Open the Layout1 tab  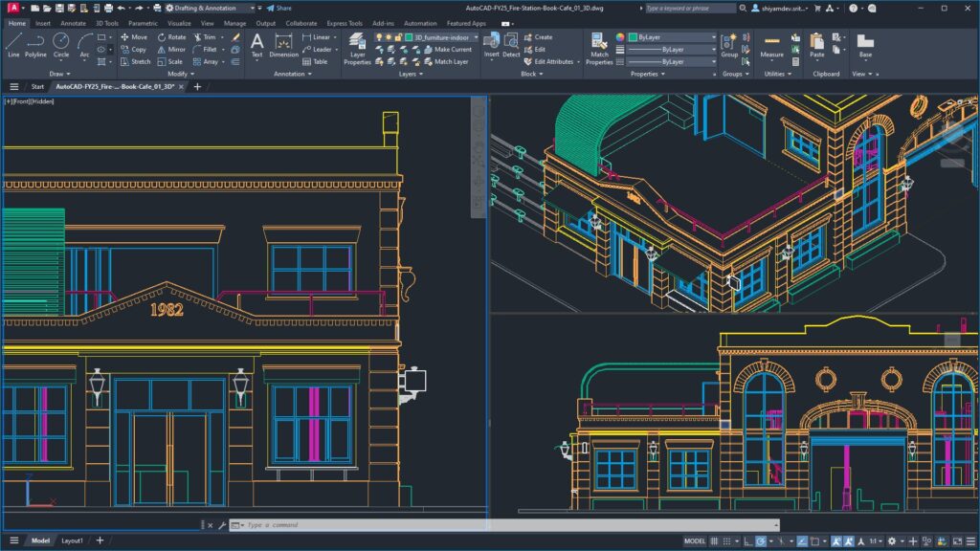point(71,540)
